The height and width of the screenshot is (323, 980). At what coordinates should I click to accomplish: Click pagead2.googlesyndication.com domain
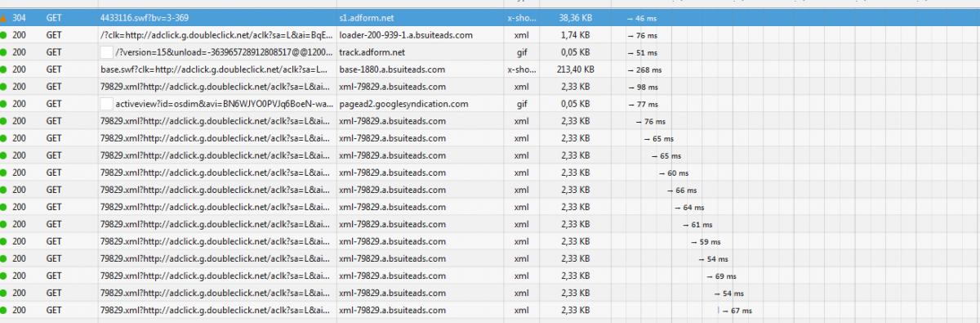(x=403, y=104)
